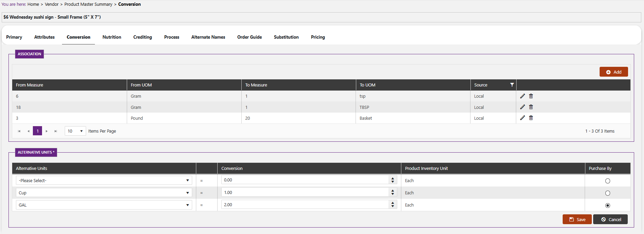644x234 pixels.
Task: Open Product Master Summary breadcrumb link
Action: 88,4
